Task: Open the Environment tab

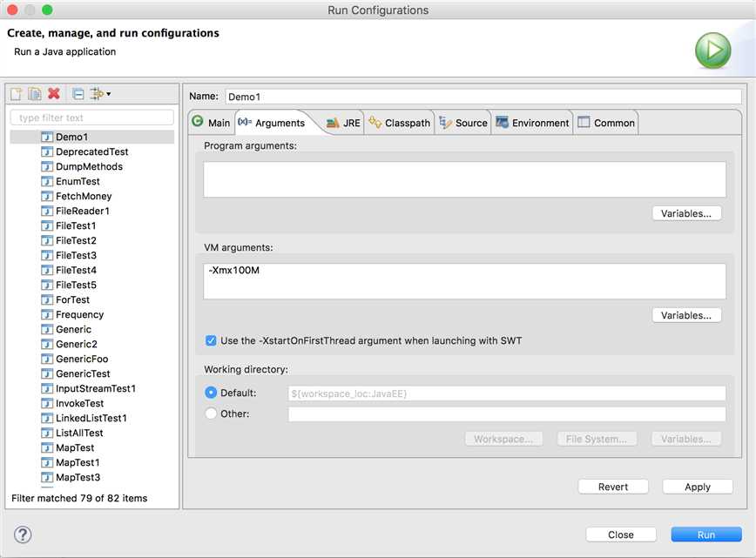Action: [532, 123]
